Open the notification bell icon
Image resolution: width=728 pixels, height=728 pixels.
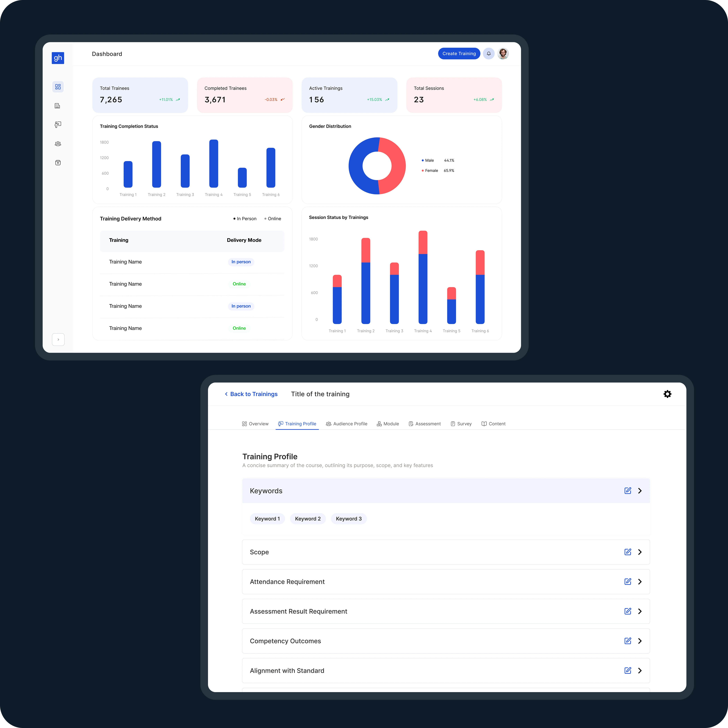point(489,54)
